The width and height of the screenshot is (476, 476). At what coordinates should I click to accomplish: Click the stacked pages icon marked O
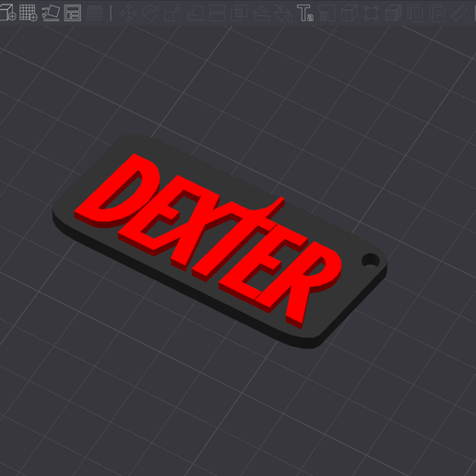coord(415,13)
